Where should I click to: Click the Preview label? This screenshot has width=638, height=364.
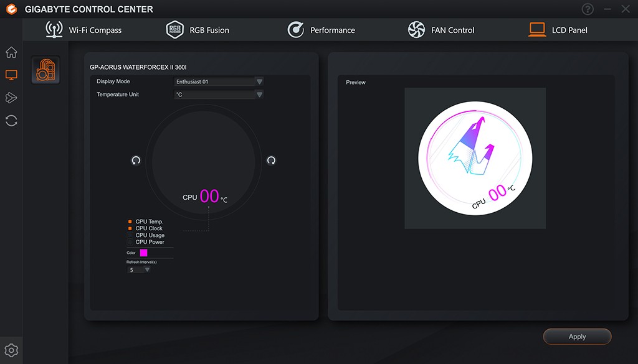point(356,82)
